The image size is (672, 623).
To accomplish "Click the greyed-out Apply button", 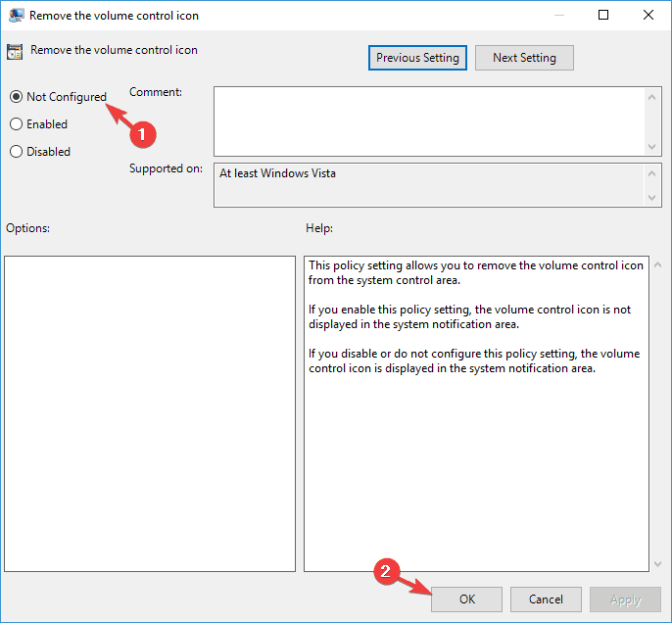I will (625, 599).
